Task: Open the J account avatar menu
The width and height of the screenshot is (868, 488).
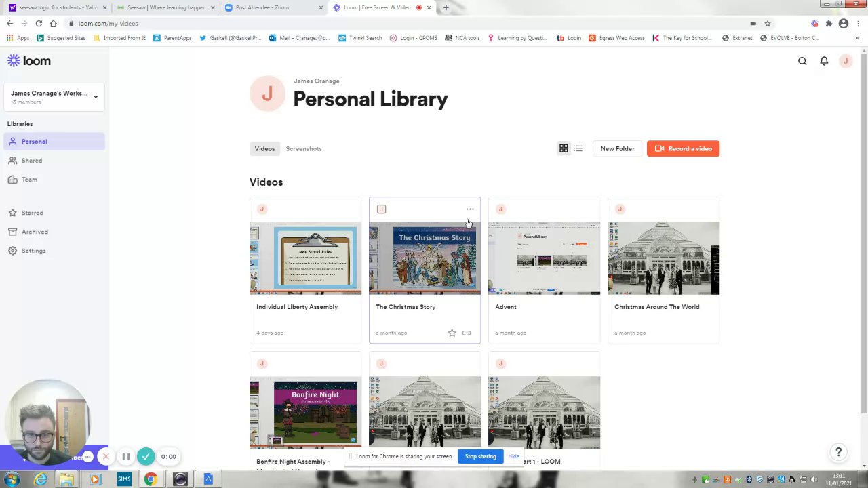Action: 845,61
